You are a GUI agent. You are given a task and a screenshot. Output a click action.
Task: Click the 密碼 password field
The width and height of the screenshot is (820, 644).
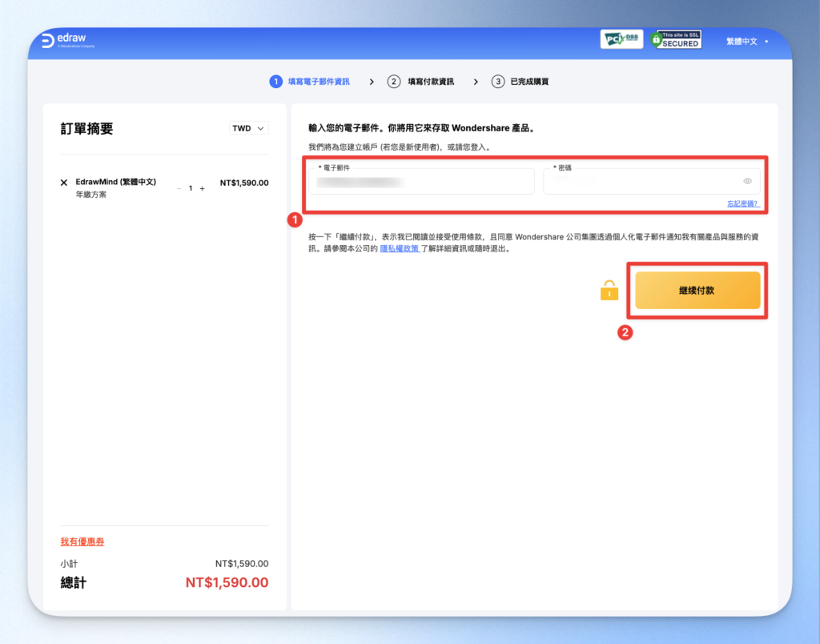[652, 181]
